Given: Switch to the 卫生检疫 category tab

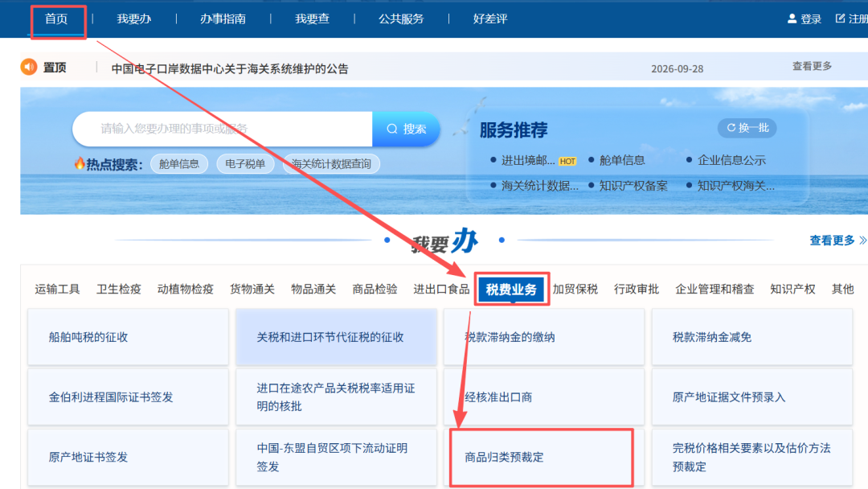Looking at the screenshot, I should point(119,289).
